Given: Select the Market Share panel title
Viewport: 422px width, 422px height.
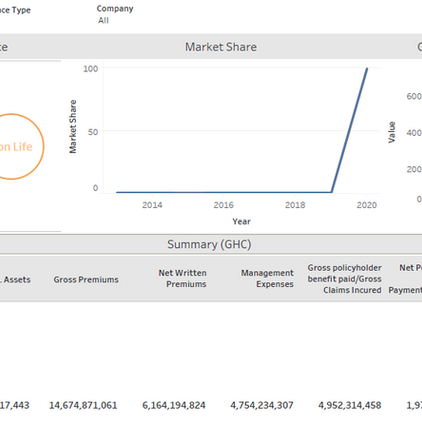Looking at the screenshot, I should point(221,47).
